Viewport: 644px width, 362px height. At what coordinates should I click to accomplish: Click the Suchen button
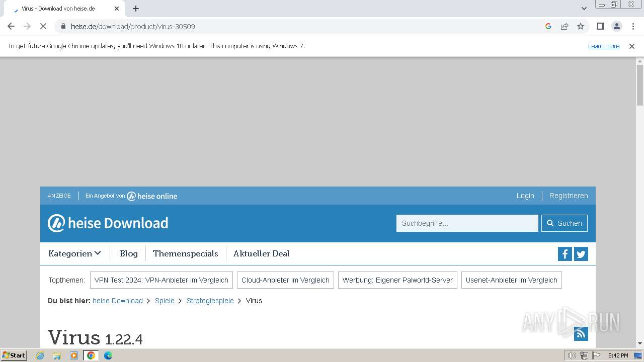565,223
